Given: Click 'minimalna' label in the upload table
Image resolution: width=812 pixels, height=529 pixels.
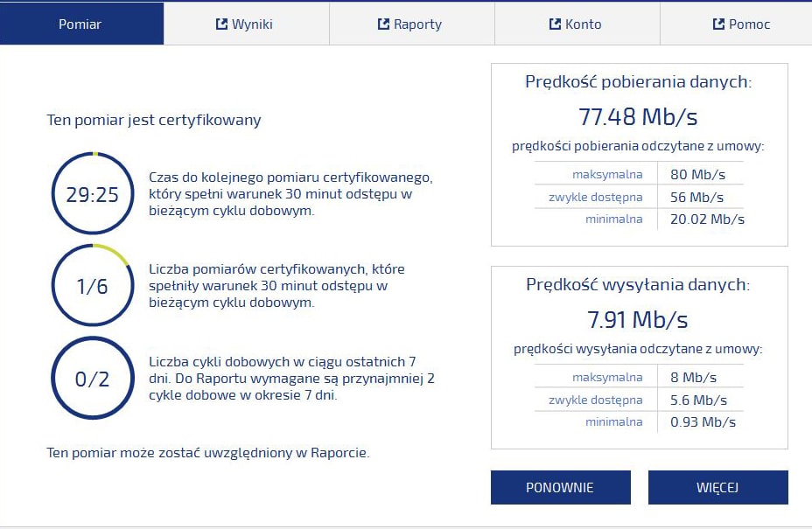Looking at the screenshot, I should (x=614, y=421).
